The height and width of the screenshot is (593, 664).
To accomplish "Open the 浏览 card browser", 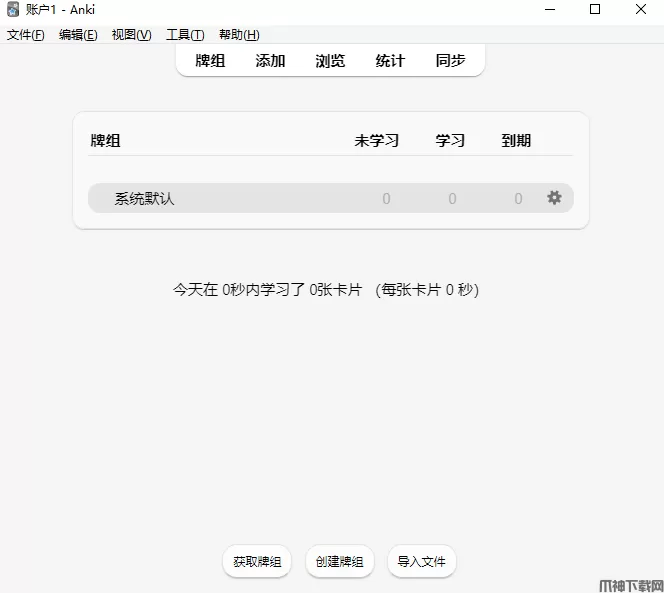I will tap(330, 61).
